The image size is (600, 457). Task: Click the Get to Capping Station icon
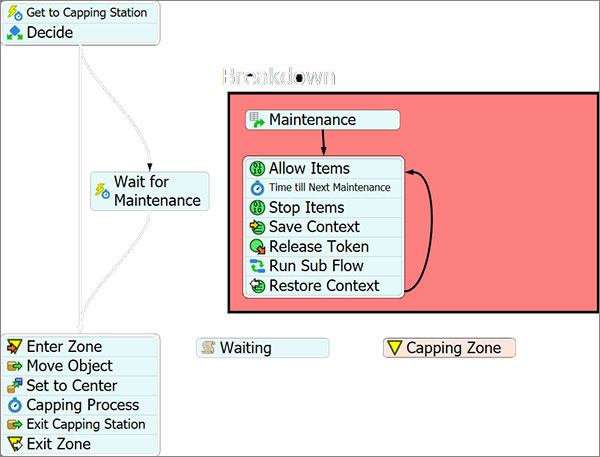15,13
